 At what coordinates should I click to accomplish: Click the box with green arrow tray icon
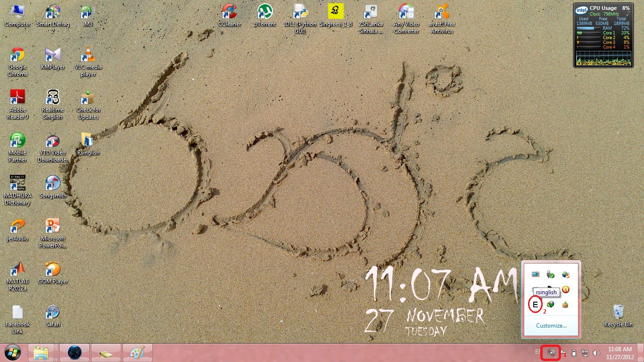click(x=565, y=304)
